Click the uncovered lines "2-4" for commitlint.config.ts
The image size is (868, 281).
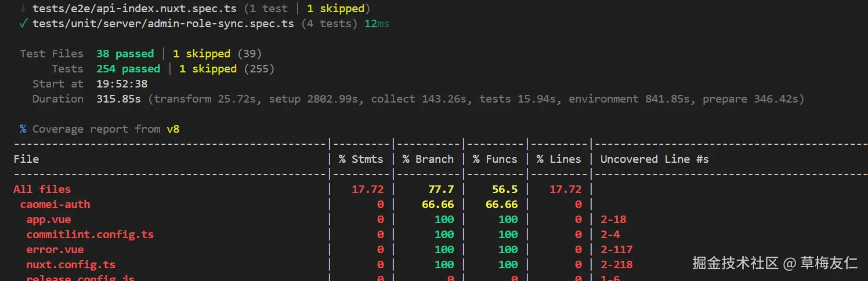tap(610, 235)
